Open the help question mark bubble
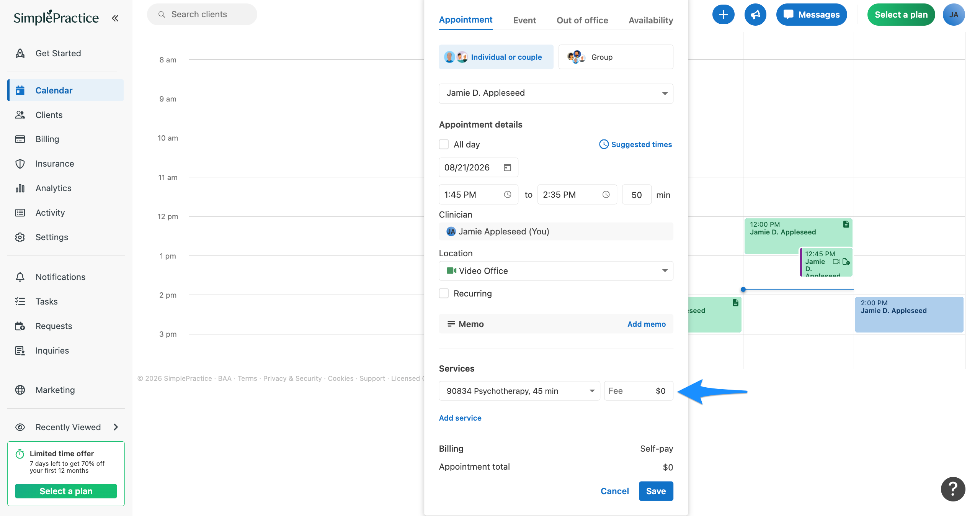The image size is (980, 516). 953,489
